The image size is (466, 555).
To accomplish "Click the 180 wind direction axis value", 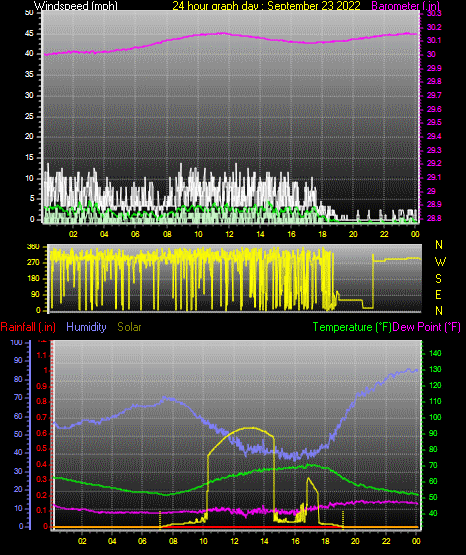I will coord(33,279).
